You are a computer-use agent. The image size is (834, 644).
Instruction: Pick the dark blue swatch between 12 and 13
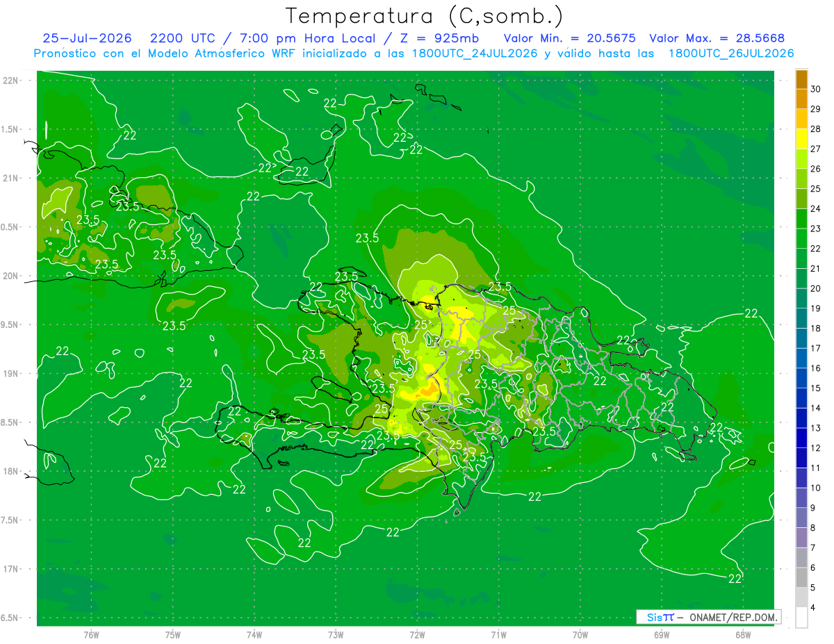pos(801,438)
